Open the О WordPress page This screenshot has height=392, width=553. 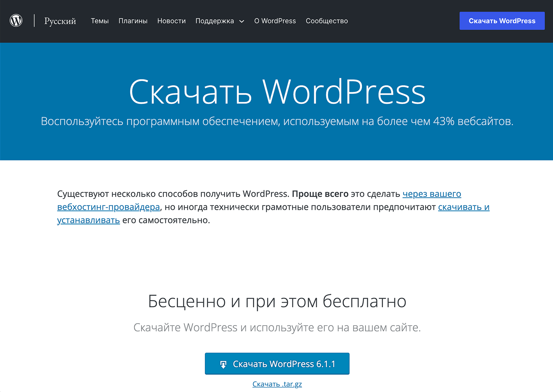[x=275, y=21]
